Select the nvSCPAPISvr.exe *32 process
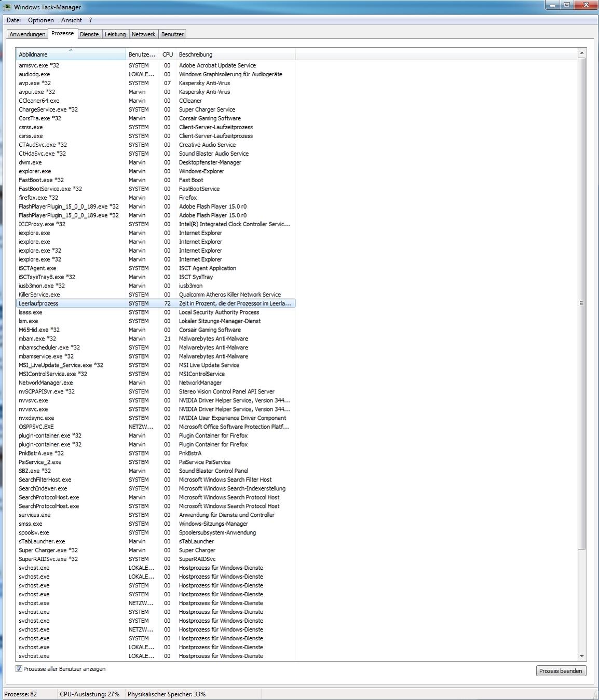Image resolution: width=599 pixels, height=700 pixels. point(156,392)
